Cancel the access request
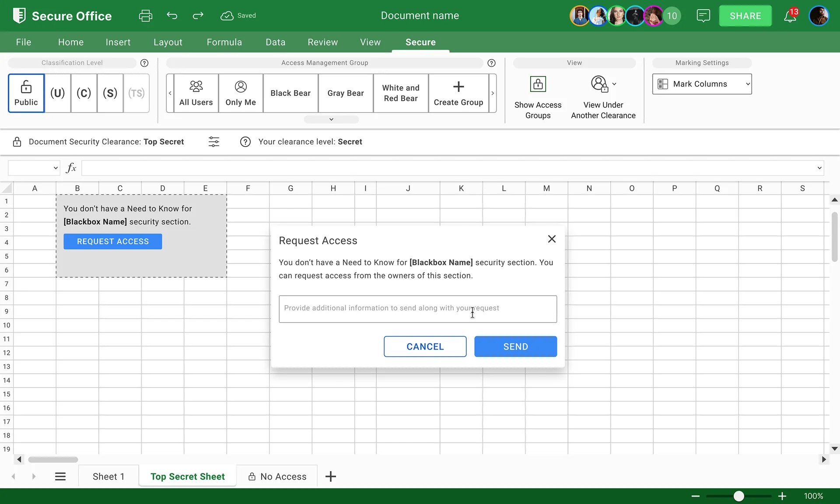The height and width of the screenshot is (504, 840). pyautogui.click(x=425, y=346)
